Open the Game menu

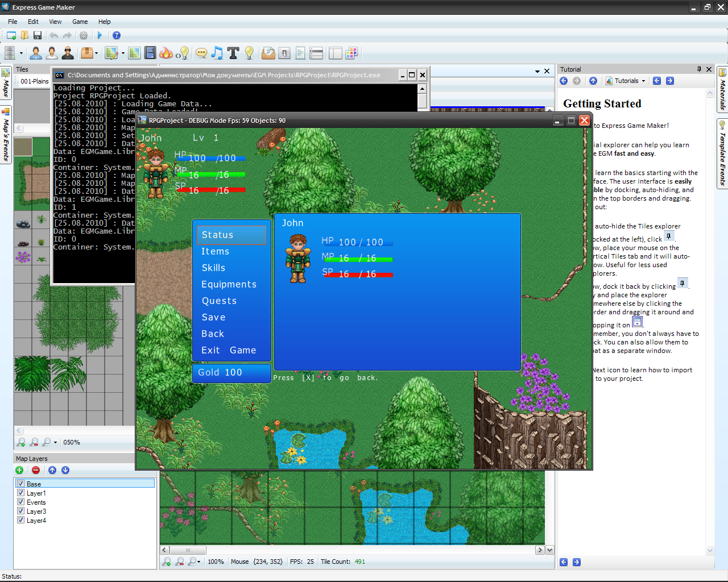coord(80,22)
